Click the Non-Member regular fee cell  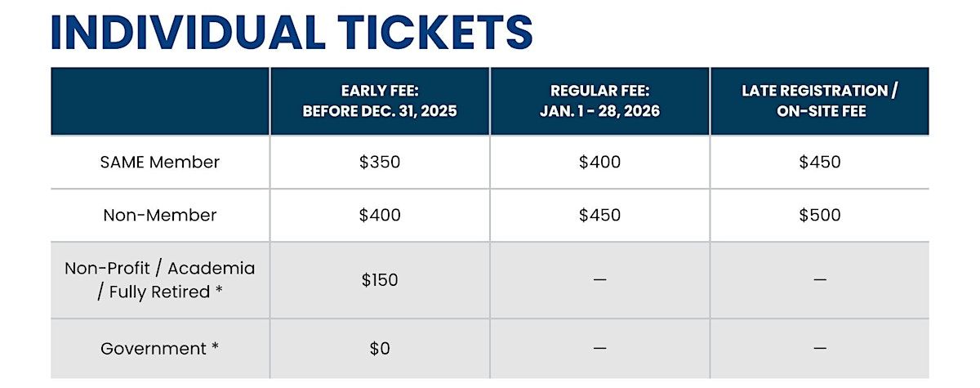[x=599, y=216]
